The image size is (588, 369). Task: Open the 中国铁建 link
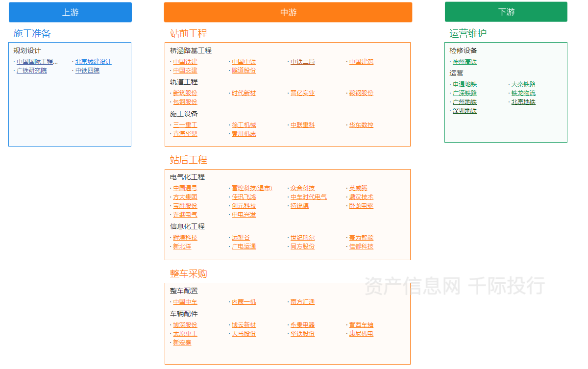click(x=185, y=62)
